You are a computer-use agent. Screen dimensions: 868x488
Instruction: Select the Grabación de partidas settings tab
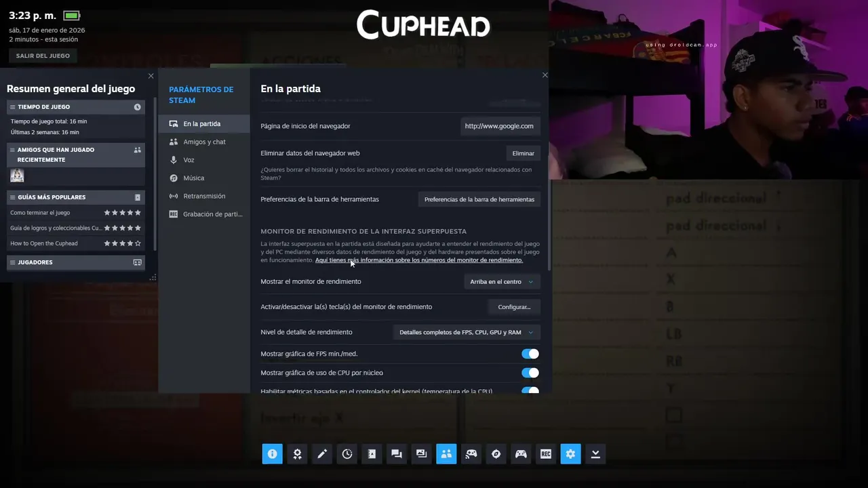click(x=204, y=214)
